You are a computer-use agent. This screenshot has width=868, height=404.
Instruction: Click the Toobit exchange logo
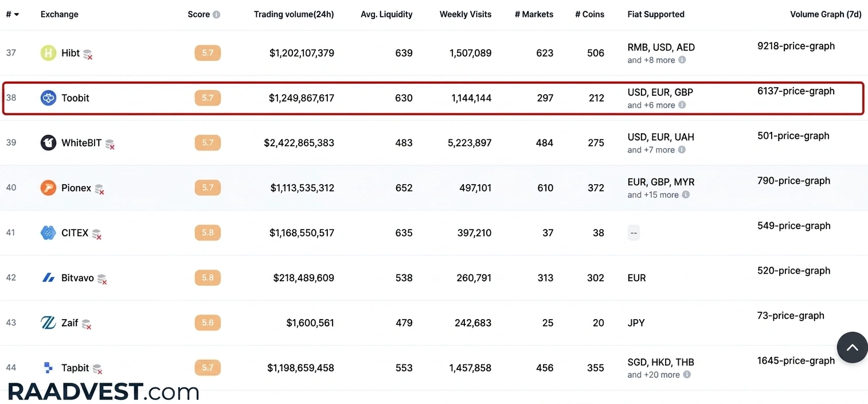tap(48, 98)
